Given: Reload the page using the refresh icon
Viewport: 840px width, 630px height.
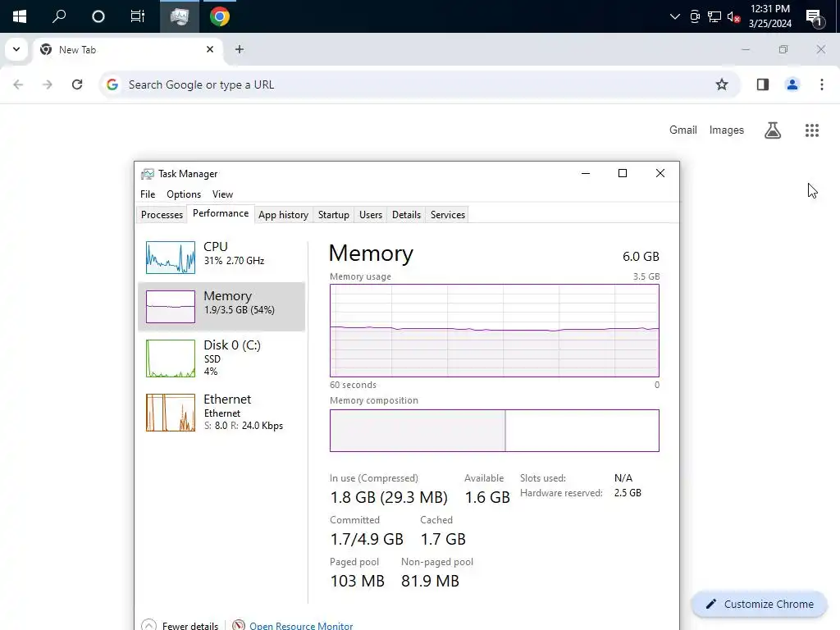Looking at the screenshot, I should (x=77, y=84).
